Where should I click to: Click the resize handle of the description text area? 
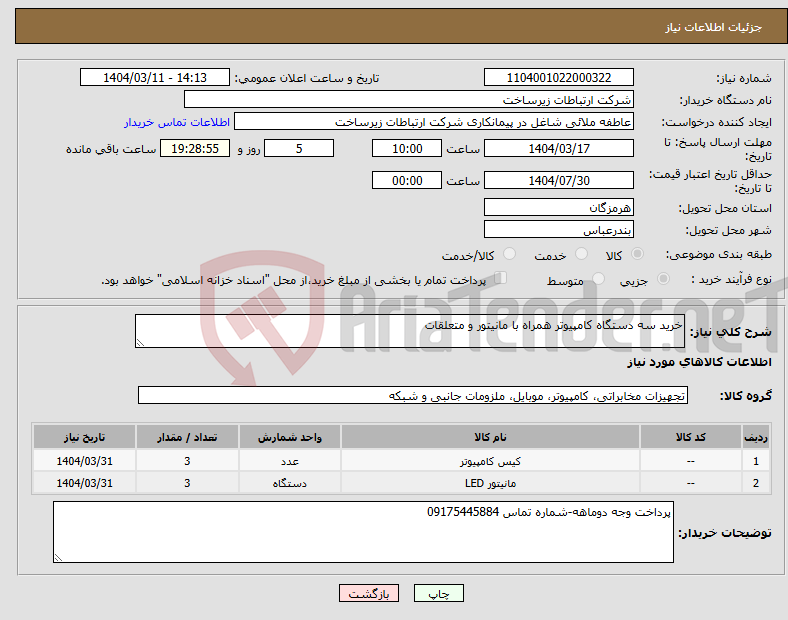tap(140, 343)
